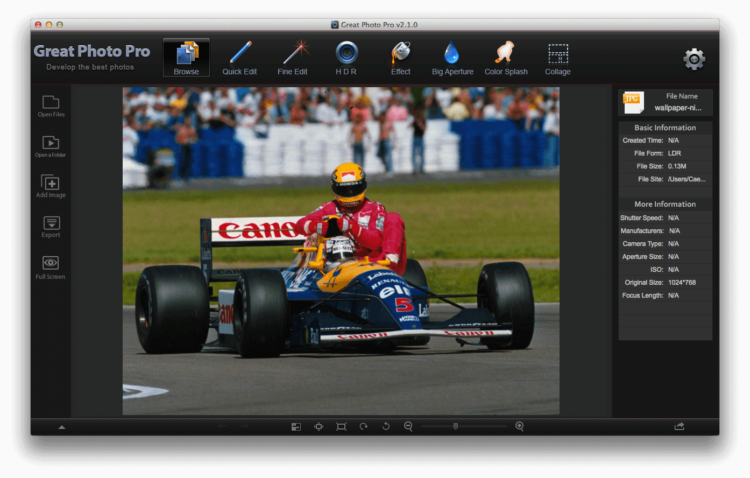The width and height of the screenshot is (750, 478).
Task: Open the Fine Edit tool
Action: tap(292, 58)
